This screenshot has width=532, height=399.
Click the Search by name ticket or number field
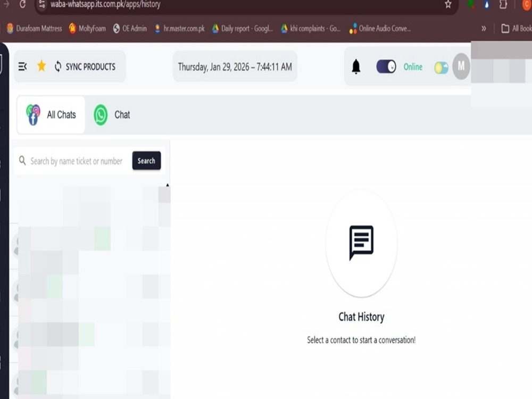pos(76,161)
